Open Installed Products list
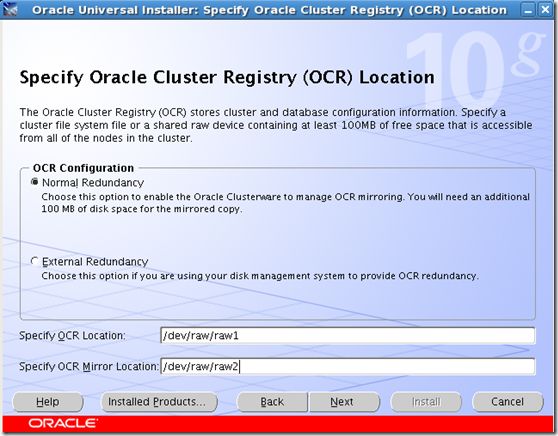558x436 pixels. (x=159, y=402)
